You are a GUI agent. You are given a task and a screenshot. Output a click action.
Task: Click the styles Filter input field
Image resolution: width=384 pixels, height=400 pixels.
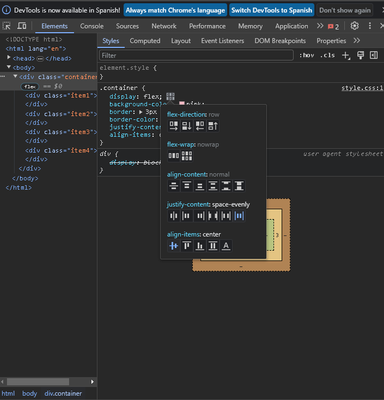click(x=196, y=55)
